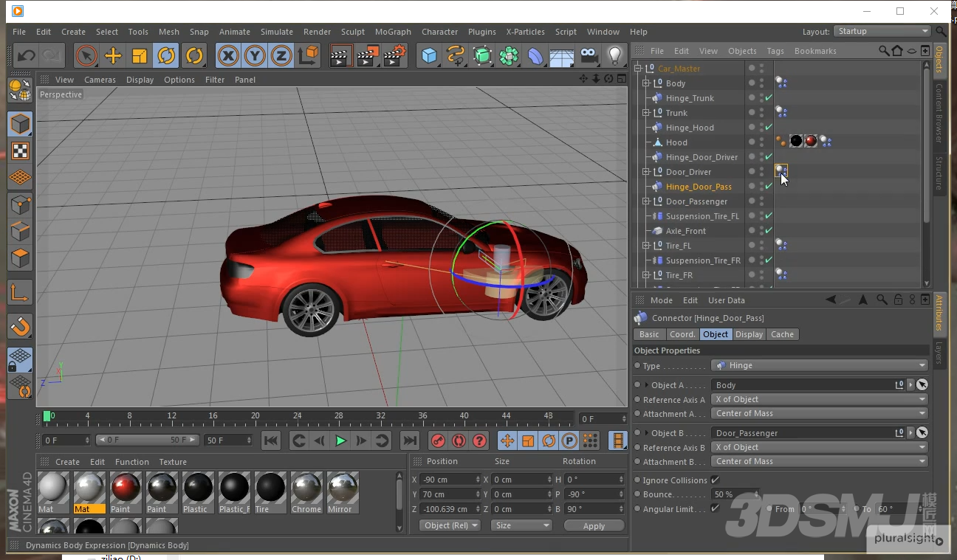The height and width of the screenshot is (560, 957).
Task: Open Function in material manager
Action: point(132,462)
